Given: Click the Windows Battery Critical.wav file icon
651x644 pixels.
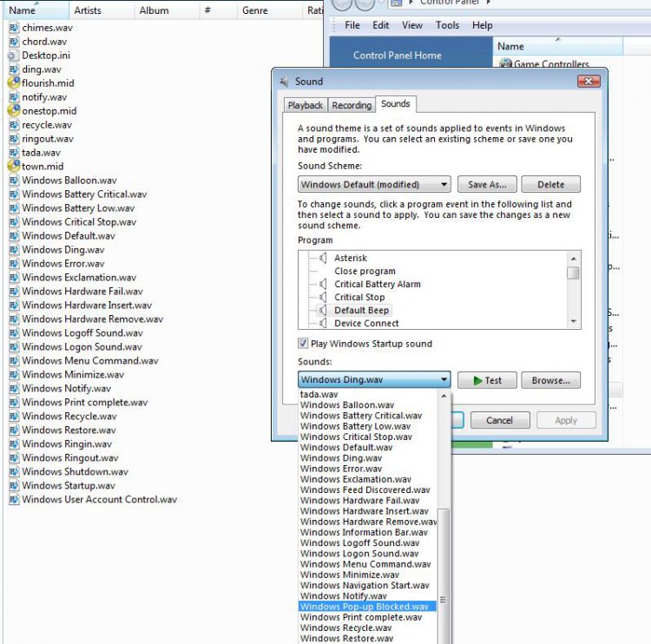Looking at the screenshot, I should [14, 194].
